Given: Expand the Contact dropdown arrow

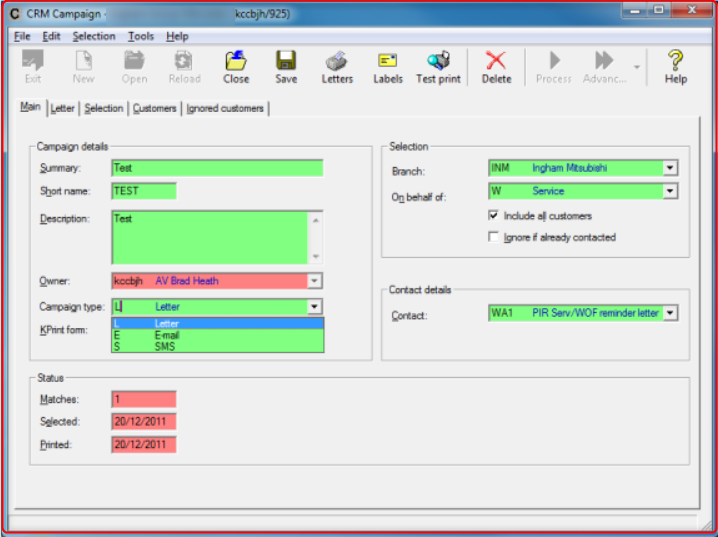Looking at the screenshot, I should click(x=670, y=313).
